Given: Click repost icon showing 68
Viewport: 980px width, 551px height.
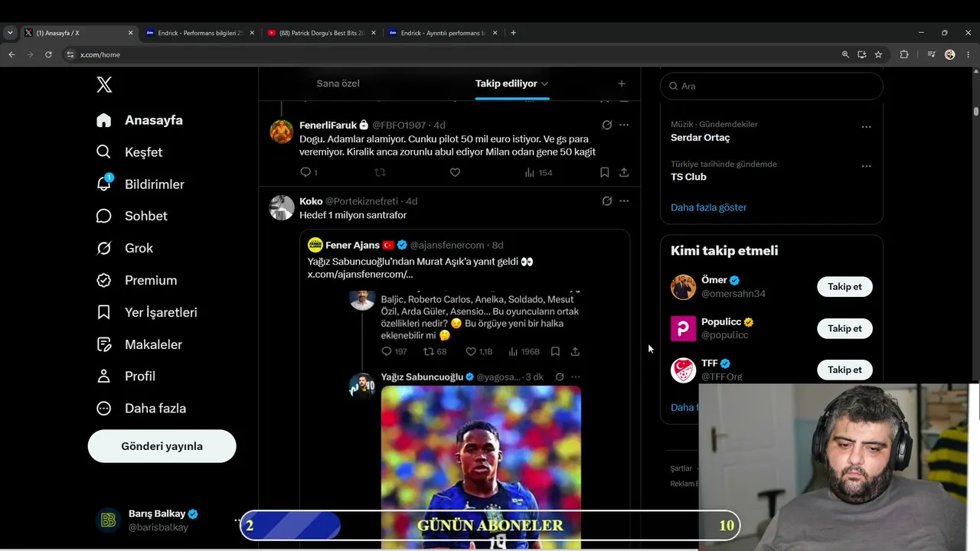Looking at the screenshot, I should click(435, 351).
